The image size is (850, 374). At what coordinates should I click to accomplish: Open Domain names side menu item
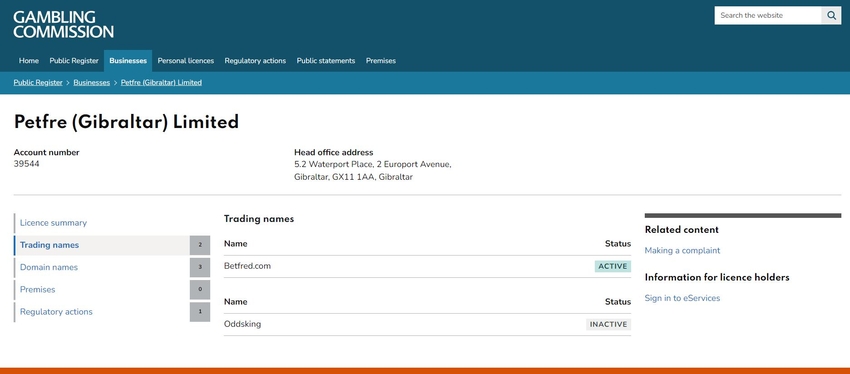point(112,267)
